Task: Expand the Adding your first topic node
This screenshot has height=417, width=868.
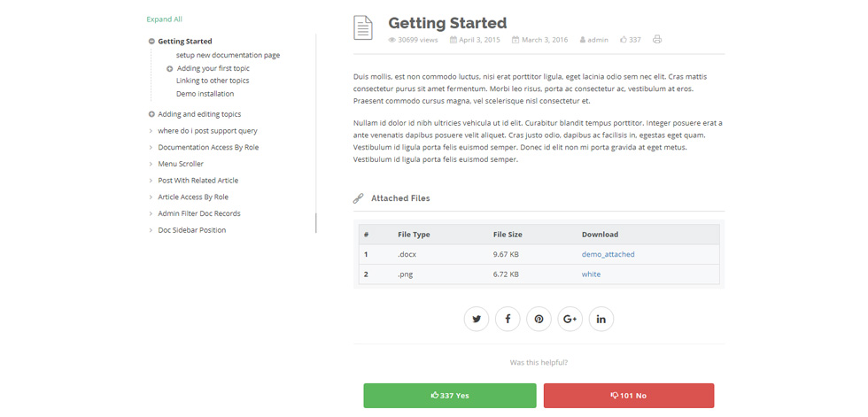Action: click(170, 69)
